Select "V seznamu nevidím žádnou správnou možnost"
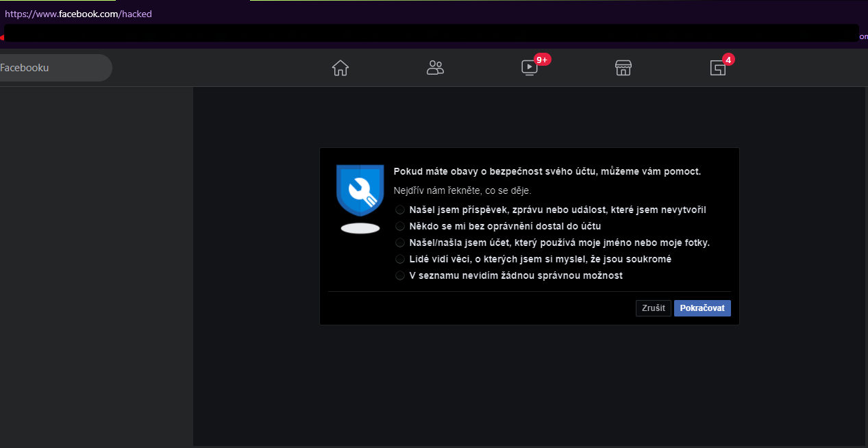This screenshot has width=868, height=448. 400,275
